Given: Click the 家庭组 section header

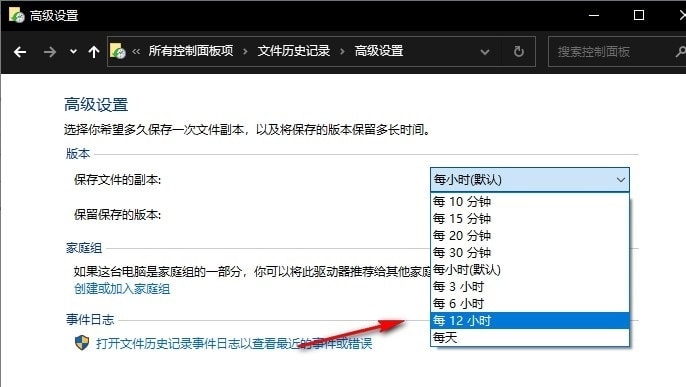Looking at the screenshot, I should click(x=84, y=248).
